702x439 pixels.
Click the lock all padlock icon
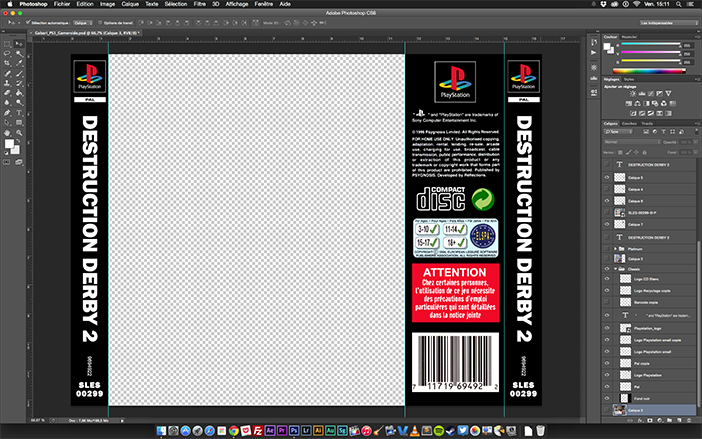[x=645, y=153]
